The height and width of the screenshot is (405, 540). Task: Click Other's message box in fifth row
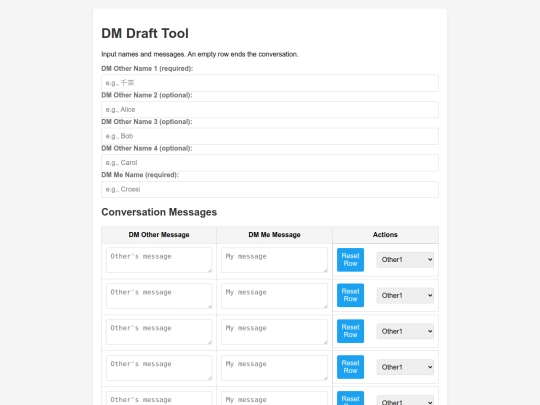coord(159,398)
